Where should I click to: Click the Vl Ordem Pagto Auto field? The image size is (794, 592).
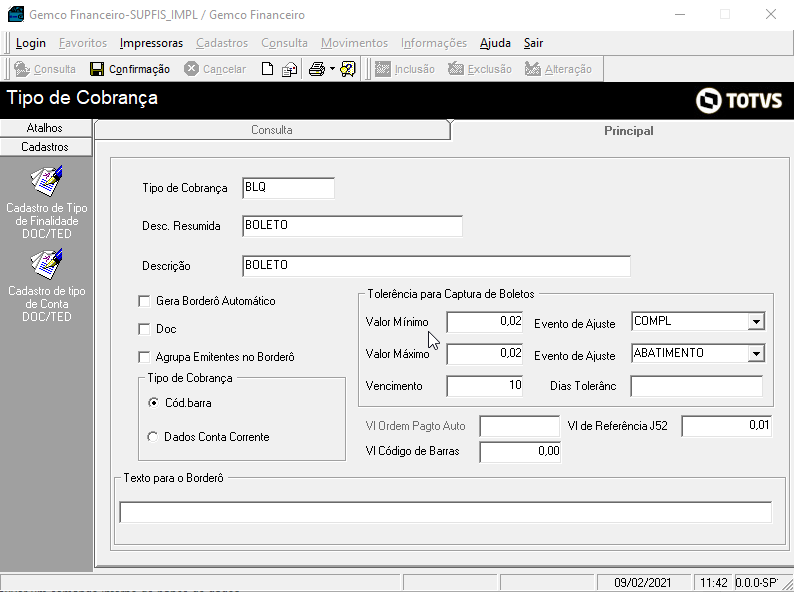[x=520, y=426]
